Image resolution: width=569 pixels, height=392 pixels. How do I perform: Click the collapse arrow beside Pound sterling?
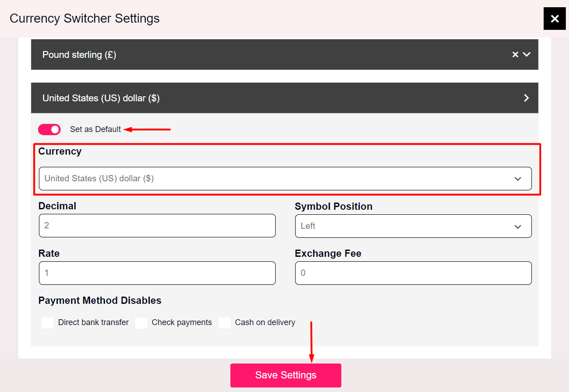(x=526, y=54)
